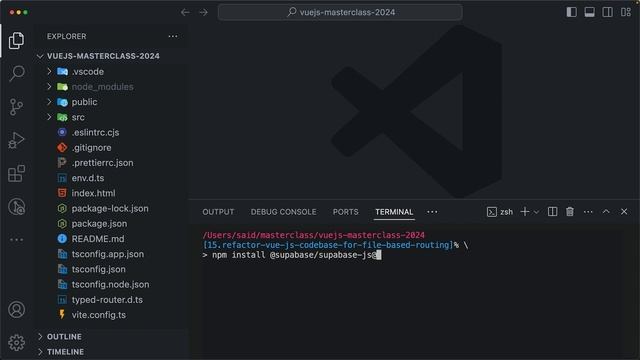This screenshot has height=360, width=640.
Task: Go forward with the right arrow
Action: click(x=203, y=12)
